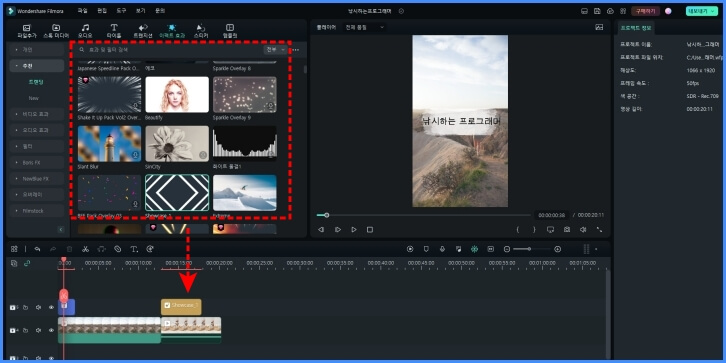This screenshot has width=726, height=363.
Task: Open the player quality dropdown
Action: point(365,27)
